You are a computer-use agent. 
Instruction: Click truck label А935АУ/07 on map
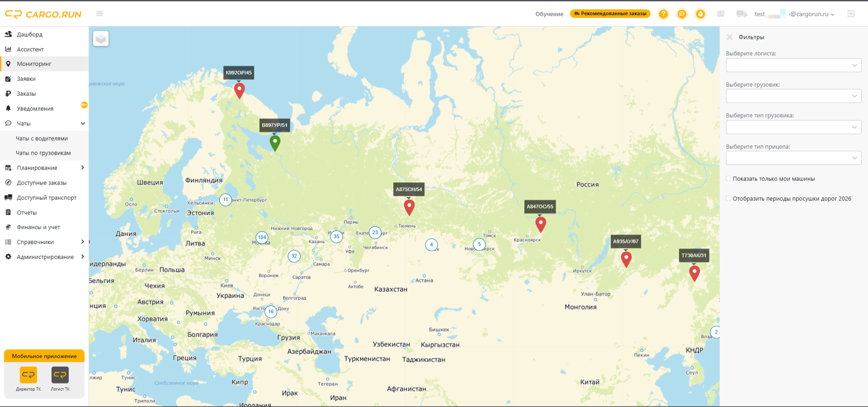(x=626, y=241)
